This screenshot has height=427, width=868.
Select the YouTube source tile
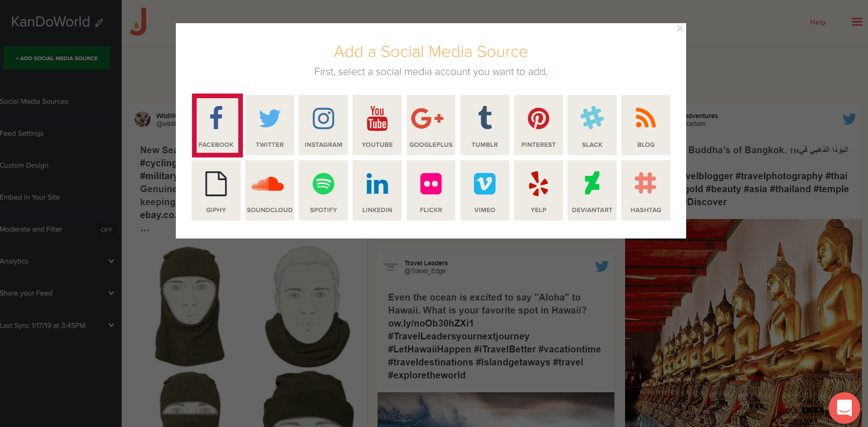click(377, 125)
